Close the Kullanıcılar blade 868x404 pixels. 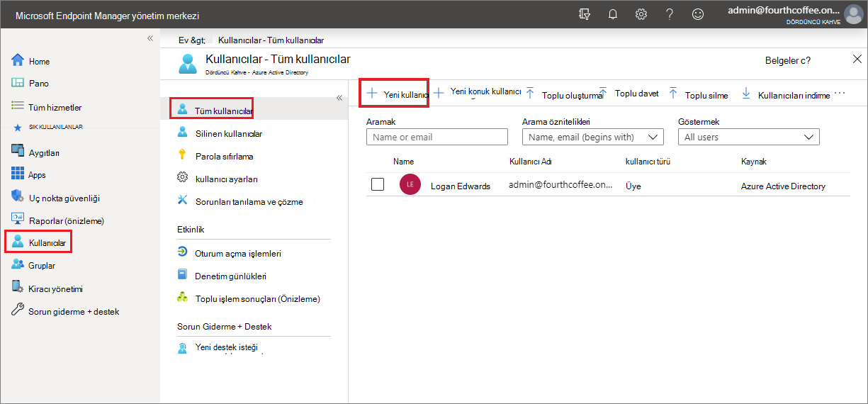coord(857,60)
